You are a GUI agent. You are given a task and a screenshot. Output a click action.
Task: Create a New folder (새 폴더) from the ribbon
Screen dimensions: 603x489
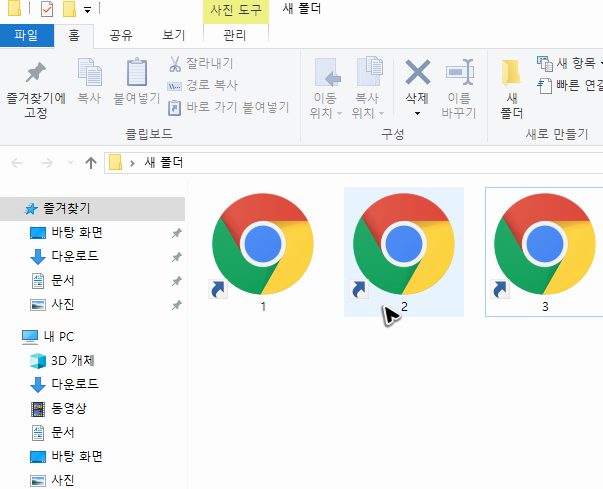click(x=511, y=89)
